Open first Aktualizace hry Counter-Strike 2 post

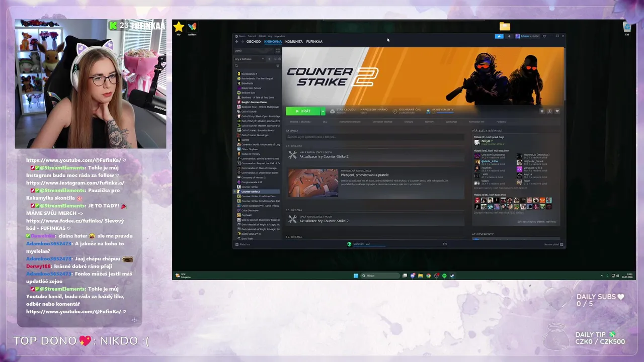click(375, 155)
